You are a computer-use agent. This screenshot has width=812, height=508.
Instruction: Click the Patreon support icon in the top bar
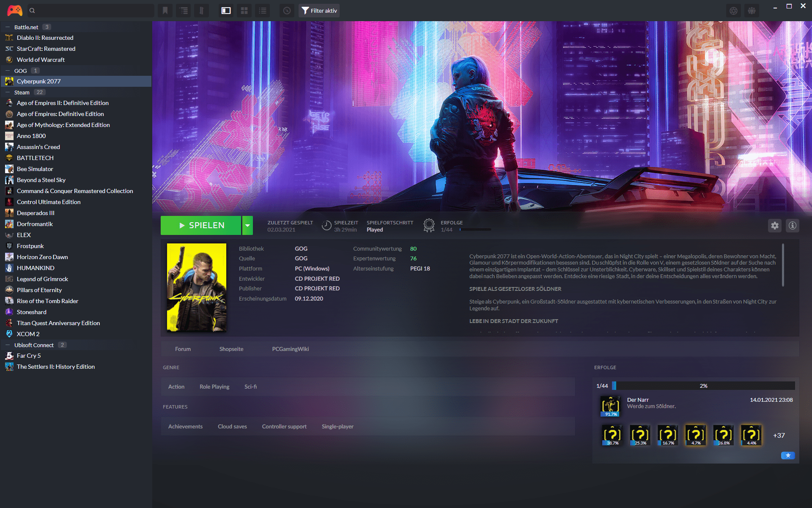752,11
